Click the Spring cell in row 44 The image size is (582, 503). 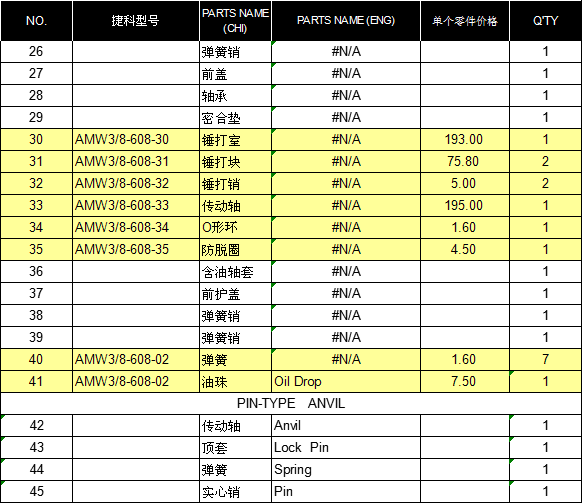[346, 470]
